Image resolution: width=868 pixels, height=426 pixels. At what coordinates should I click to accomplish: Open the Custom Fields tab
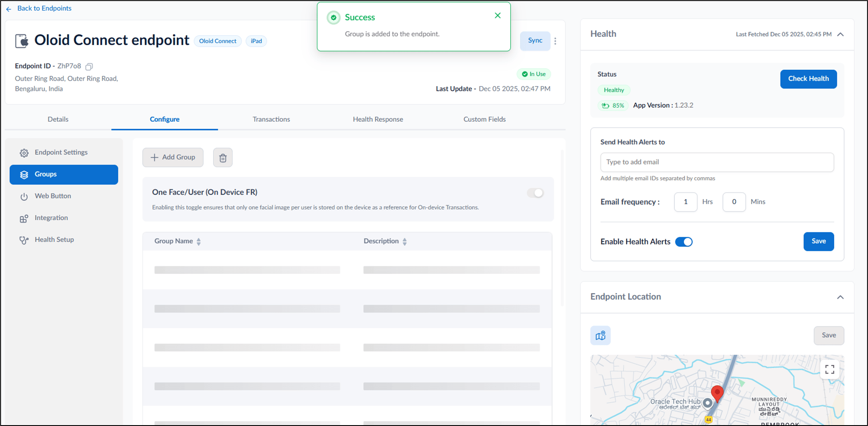[485, 119]
